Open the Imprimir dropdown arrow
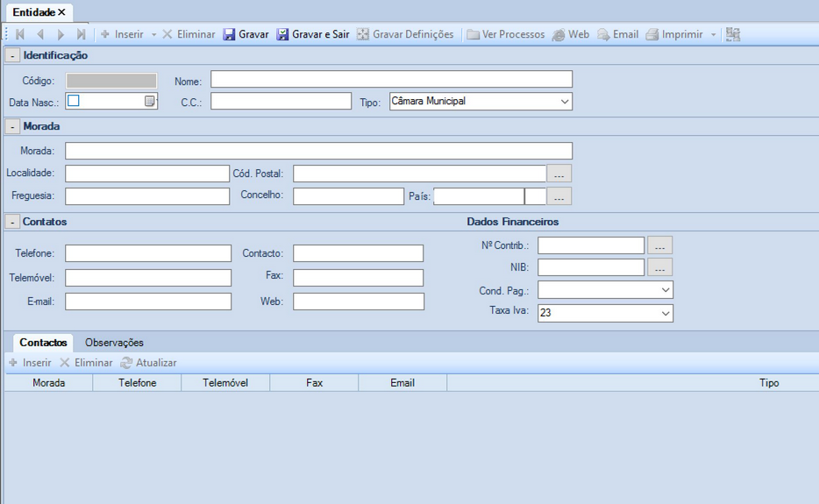This screenshot has height=504, width=819. click(x=714, y=34)
